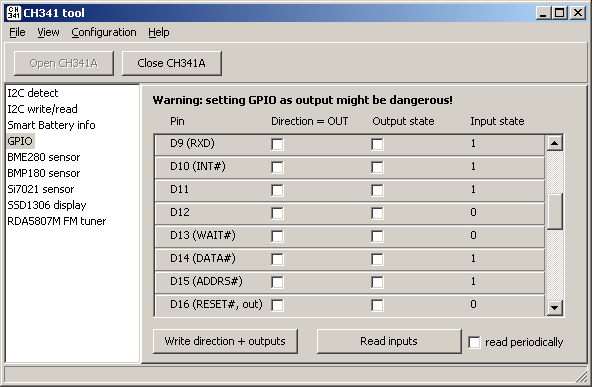Click the pin list scrollbar thumb
This screenshot has width=592, height=387.
(x=555, y=211)
